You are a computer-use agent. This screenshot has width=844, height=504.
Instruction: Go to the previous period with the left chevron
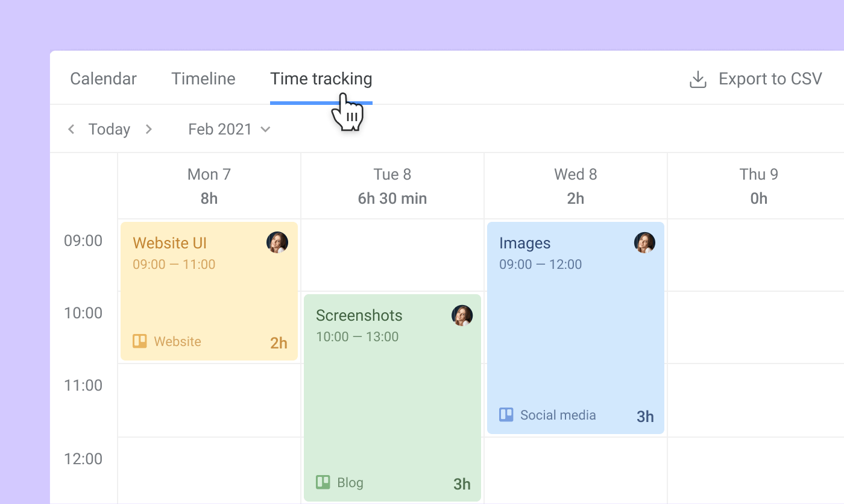click(x=71, y=128)
